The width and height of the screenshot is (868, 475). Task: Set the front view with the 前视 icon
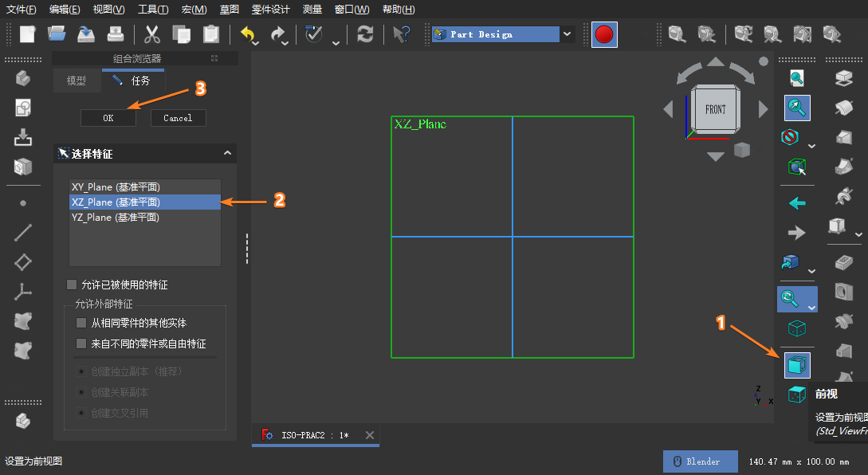tap(796, 366)
